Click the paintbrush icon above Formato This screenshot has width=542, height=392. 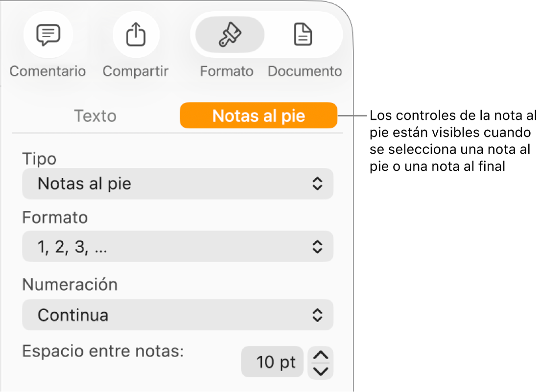coord(228,34)
